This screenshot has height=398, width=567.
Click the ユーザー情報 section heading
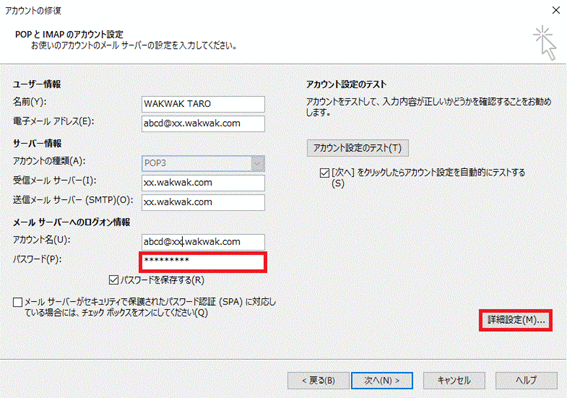pos(37,84)
